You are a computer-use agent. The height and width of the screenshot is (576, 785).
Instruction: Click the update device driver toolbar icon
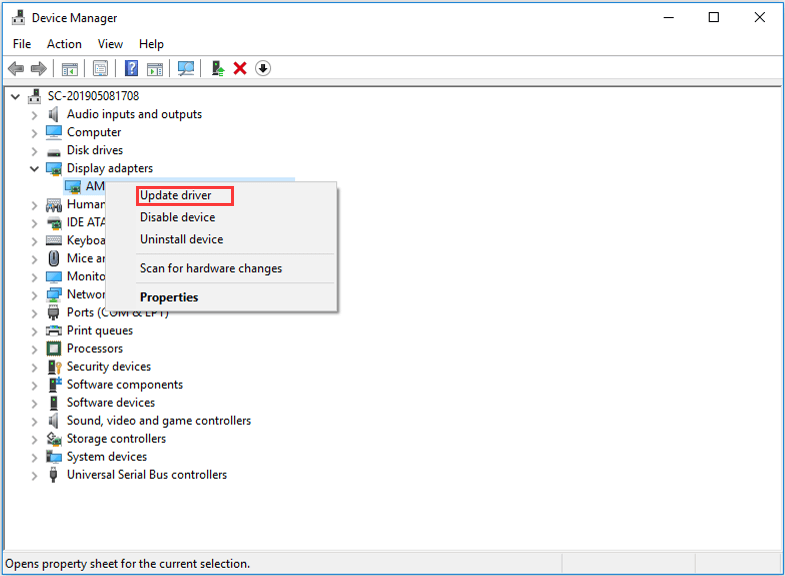click(x=217, y=68)
